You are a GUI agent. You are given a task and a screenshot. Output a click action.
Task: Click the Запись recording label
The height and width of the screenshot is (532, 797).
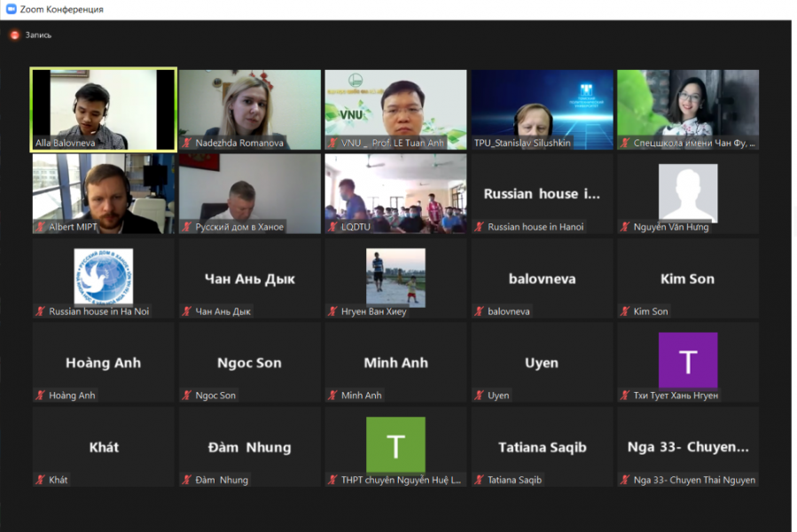(x=38, y=35)
